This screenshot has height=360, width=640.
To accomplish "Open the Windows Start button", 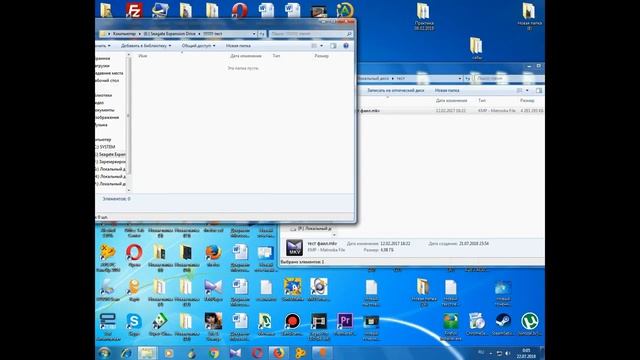I will click(x=104, y=353).
